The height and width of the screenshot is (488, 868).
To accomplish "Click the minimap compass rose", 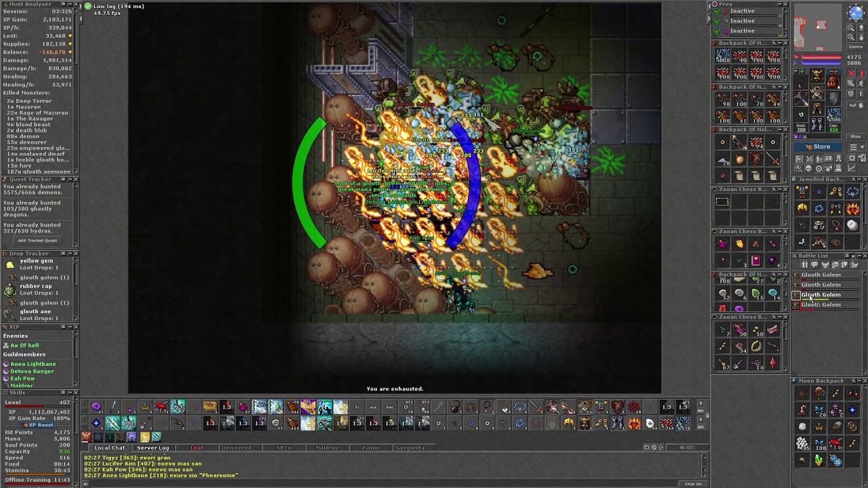I will pos(856,14).
